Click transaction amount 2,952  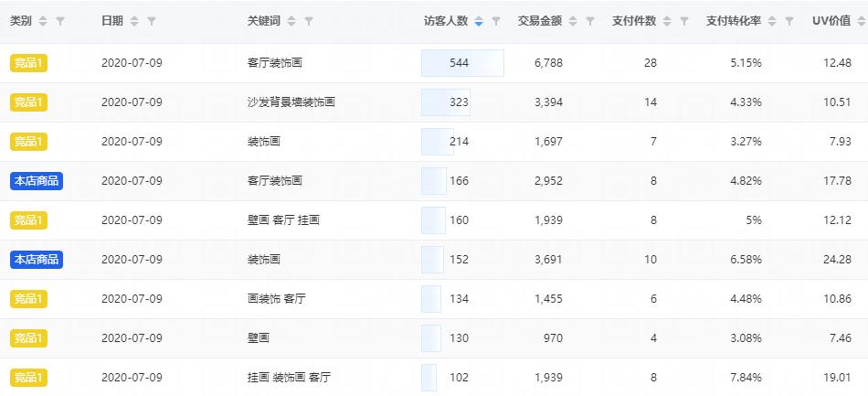548,181
